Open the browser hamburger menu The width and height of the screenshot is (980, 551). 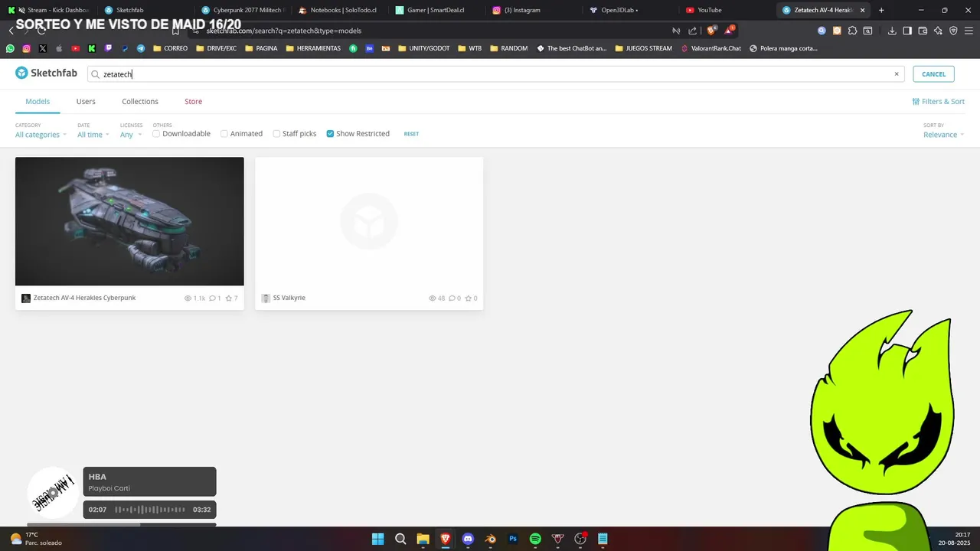969,31
